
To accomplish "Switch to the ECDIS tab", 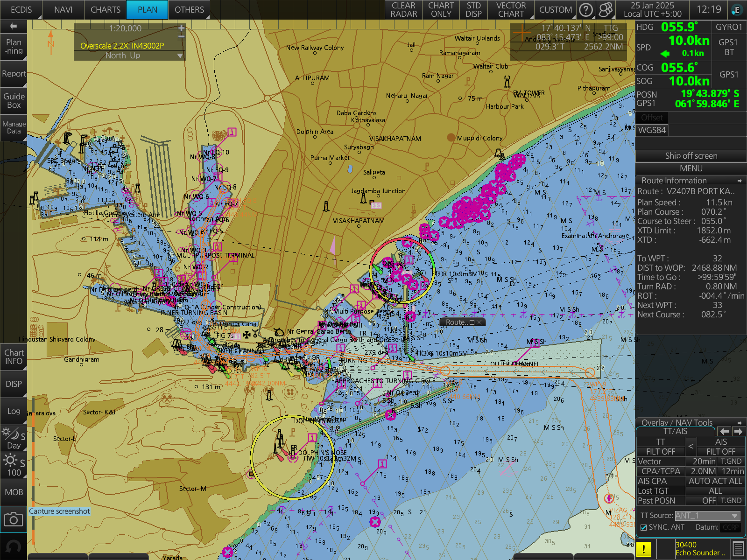I will click(x=21, y=10).
